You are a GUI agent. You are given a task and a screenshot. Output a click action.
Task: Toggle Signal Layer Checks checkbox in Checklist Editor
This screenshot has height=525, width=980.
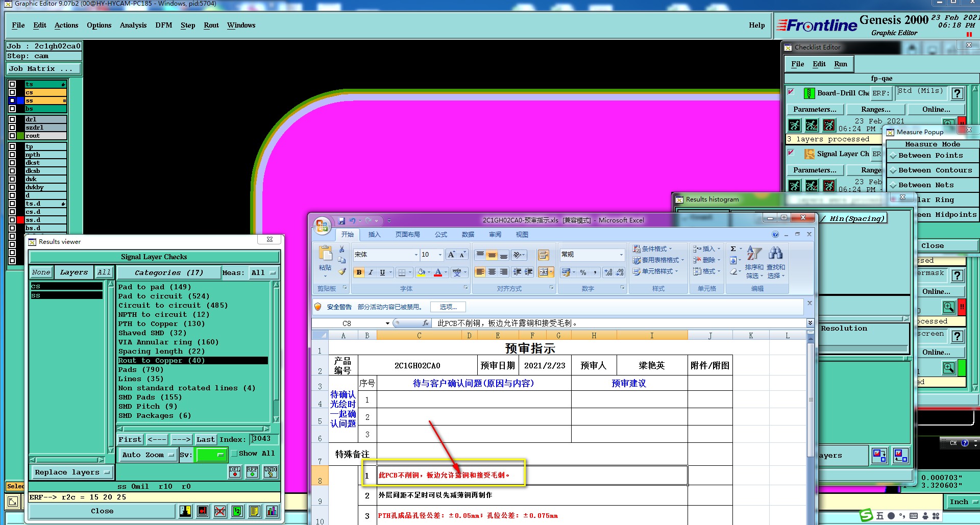point(791,152)
